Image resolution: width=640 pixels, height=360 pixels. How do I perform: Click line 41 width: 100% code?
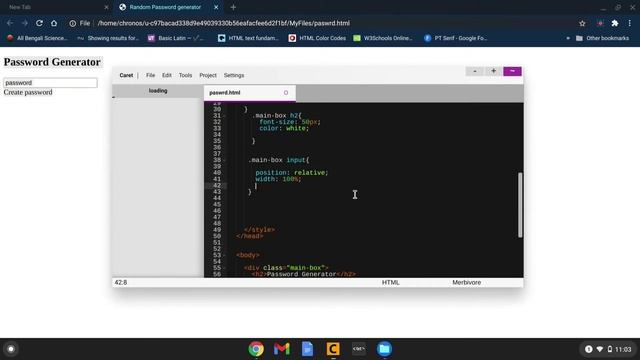(278, 179)
